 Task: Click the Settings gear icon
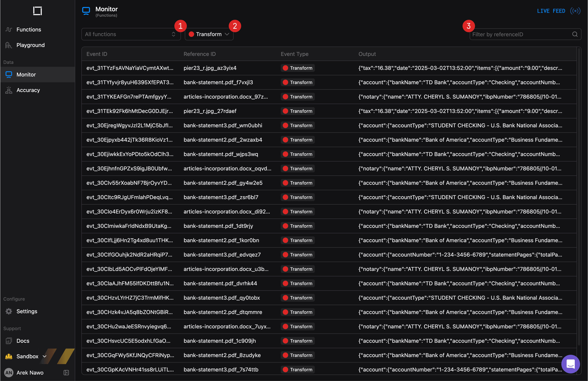[9, 311]
